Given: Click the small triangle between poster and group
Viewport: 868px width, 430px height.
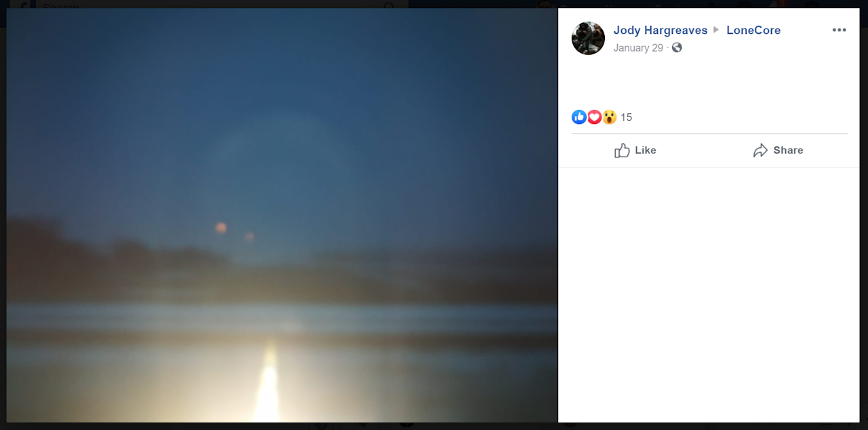Looking at the screenshot, I should (716, 31).
